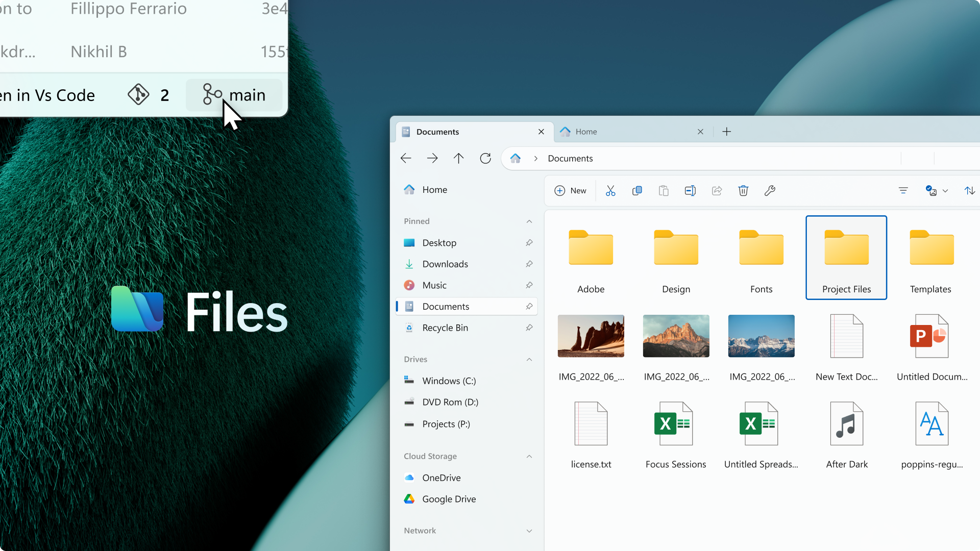
Task: Rename the selection using the rename icon
Action: pyautogui.click(x=690, y=190)
